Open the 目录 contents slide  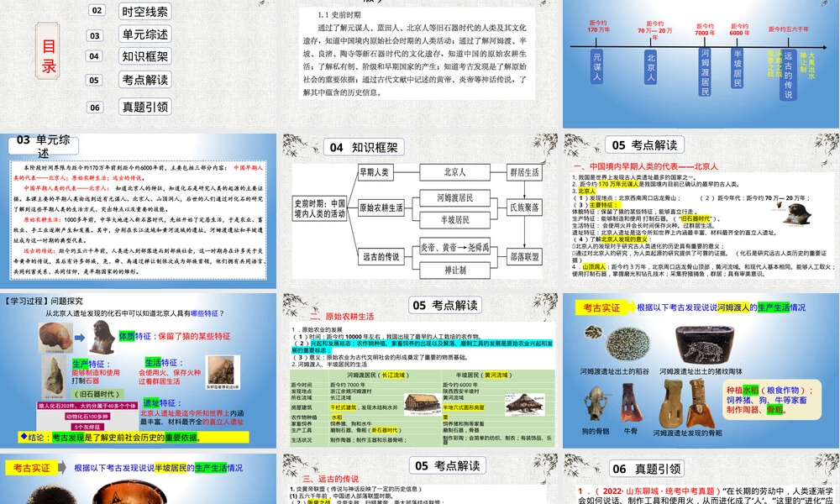click(139, 64)
